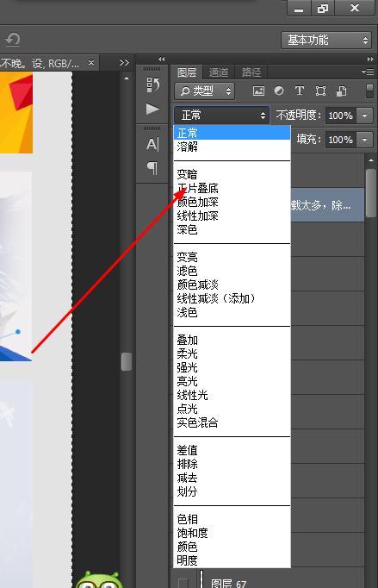
Task: Select 排除 blend mode
Action: coord(232,464)
